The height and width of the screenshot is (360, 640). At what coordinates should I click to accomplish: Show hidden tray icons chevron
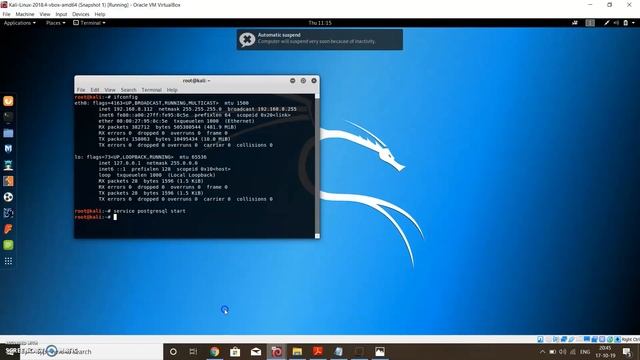click(542, 352)
